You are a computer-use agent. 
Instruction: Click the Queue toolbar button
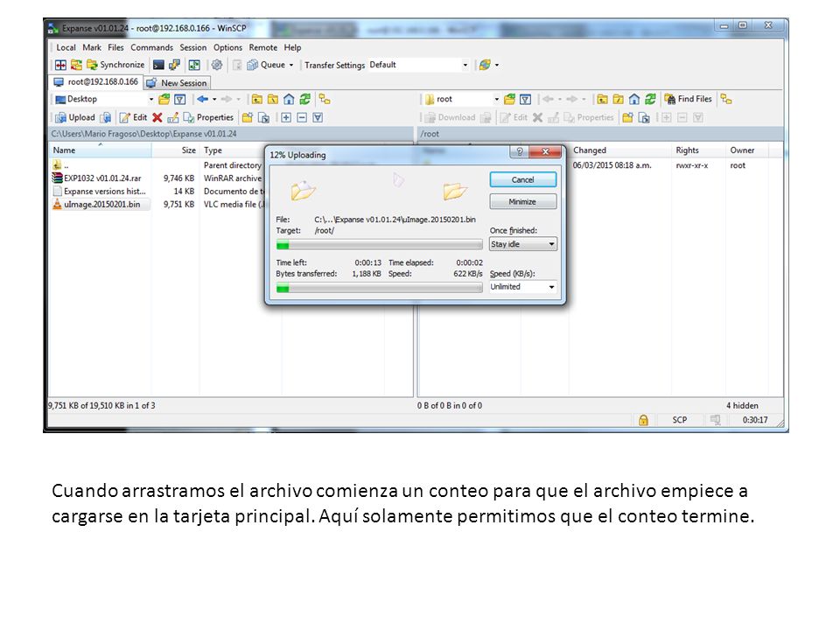pos(266,65)
